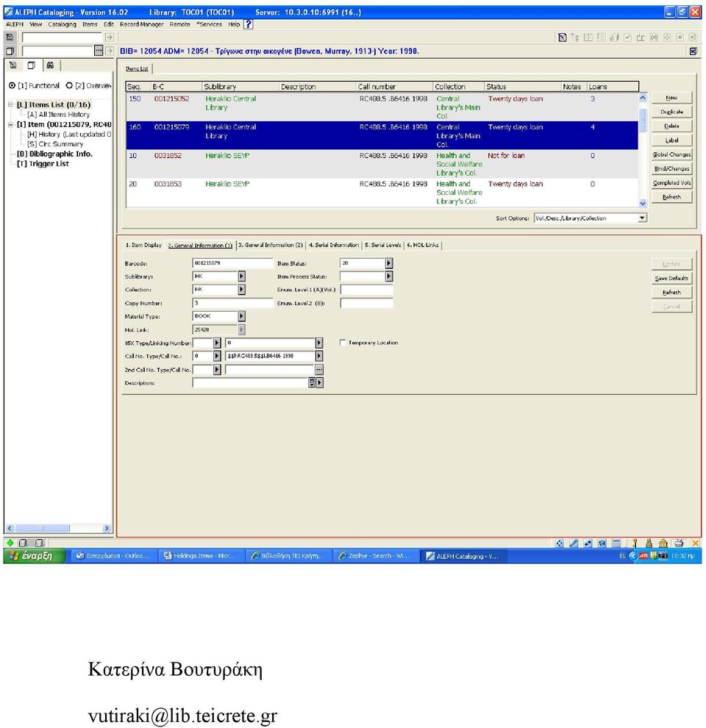The width and height of the screenshot is (706, 728).
Task: Click the Completed Vols button
Action: 671,183
